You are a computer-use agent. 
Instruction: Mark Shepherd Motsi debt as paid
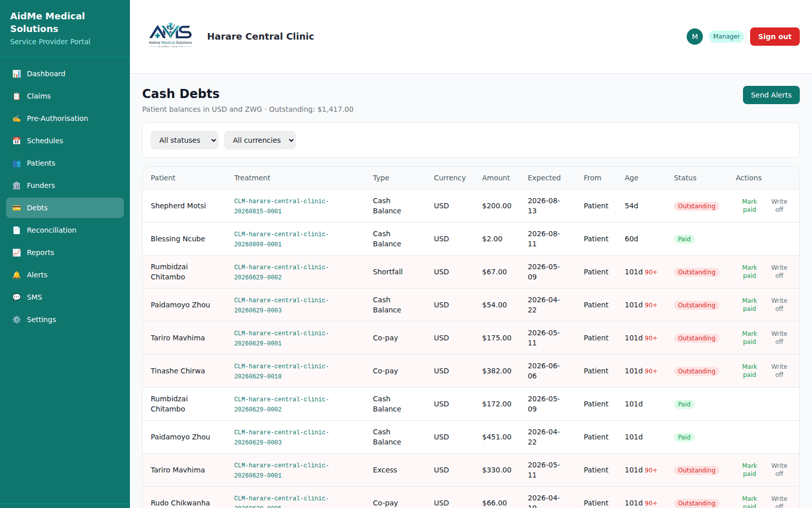(749, 206)
